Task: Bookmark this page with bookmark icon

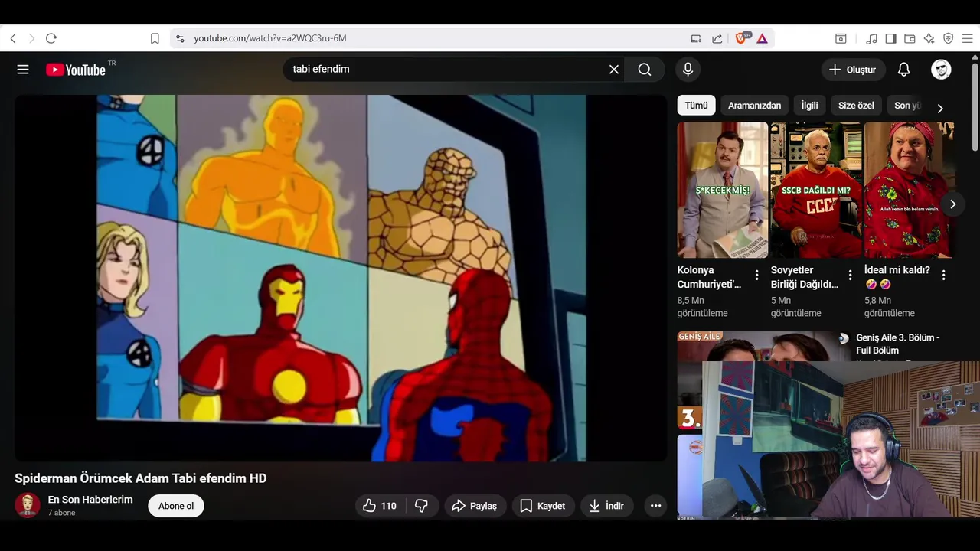Action: (x=155, y=38)
